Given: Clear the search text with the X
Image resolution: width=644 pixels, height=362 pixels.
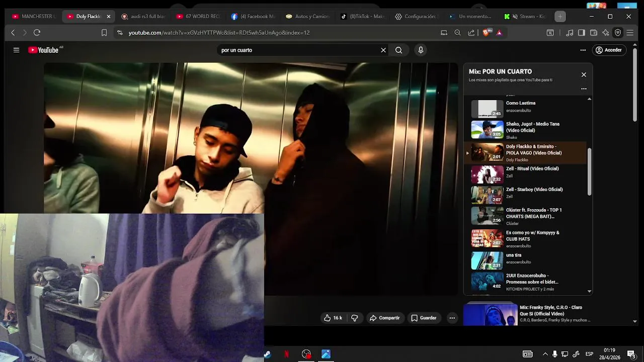Looking at the screenshot, I should 383,50.
